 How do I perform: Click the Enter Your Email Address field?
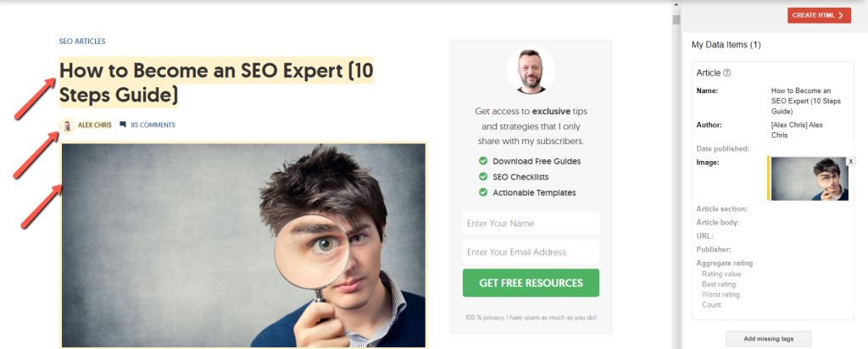[531, 252]
